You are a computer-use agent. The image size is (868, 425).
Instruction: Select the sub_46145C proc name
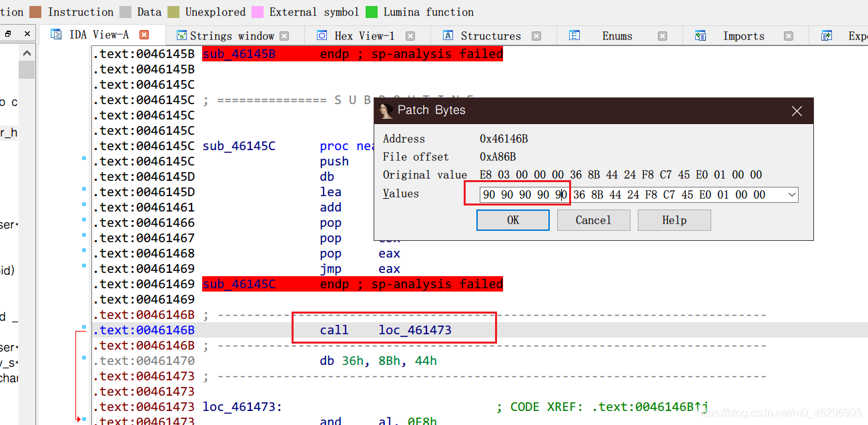(x=239, y=146)
